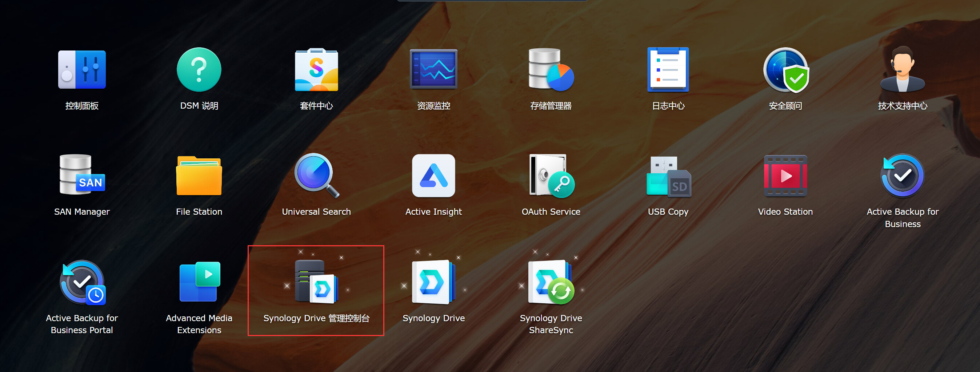Launch Active Insight app
The width and height of the screenshot is (980, 372).
point(433,175)
